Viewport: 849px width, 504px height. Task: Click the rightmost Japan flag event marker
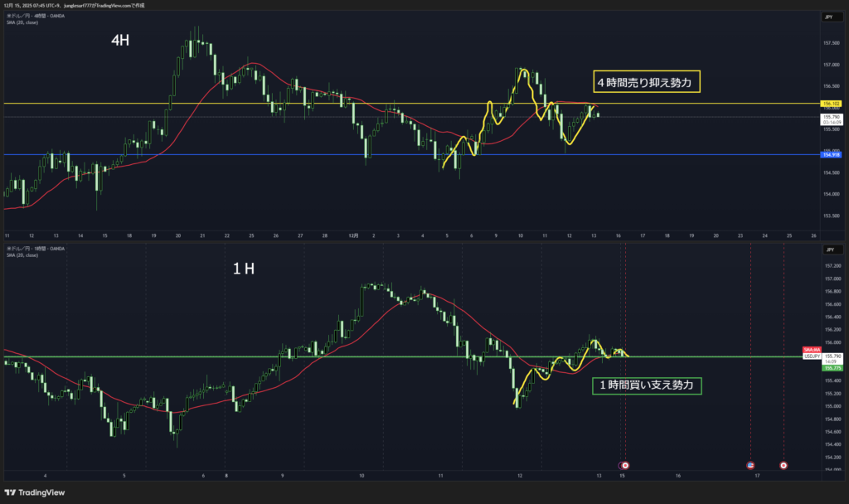(784, 466)
